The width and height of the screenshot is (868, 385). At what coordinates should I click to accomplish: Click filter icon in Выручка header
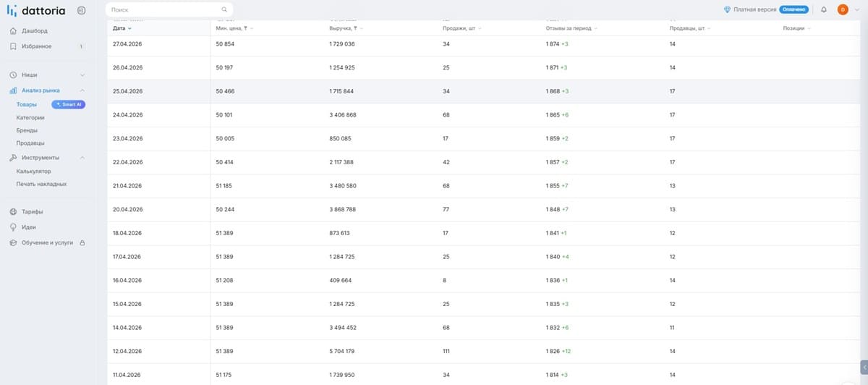coord(355,28)
